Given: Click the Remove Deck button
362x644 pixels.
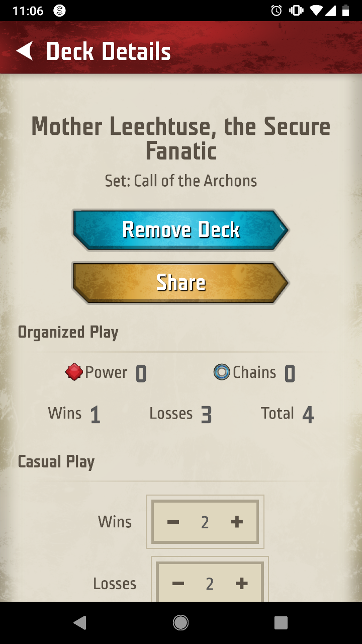Looking at the screenshot, I should [x=181, y=230].
